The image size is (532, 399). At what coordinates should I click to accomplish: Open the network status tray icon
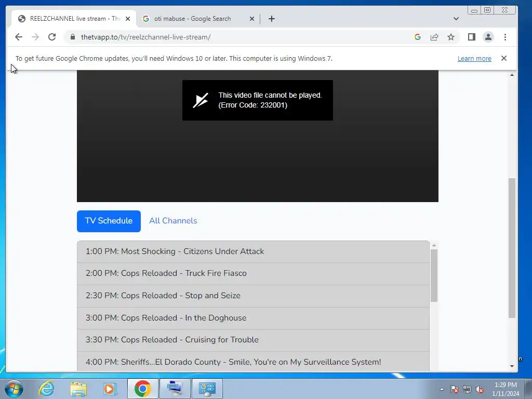[x=467, y=389]
